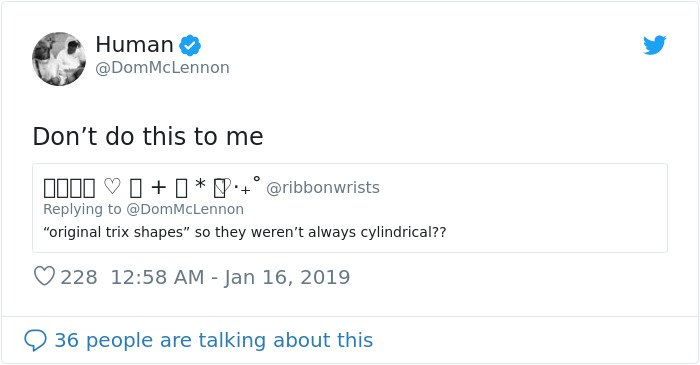Open the @ribbonwrists handle in the quoted tweet

[323, 188]
